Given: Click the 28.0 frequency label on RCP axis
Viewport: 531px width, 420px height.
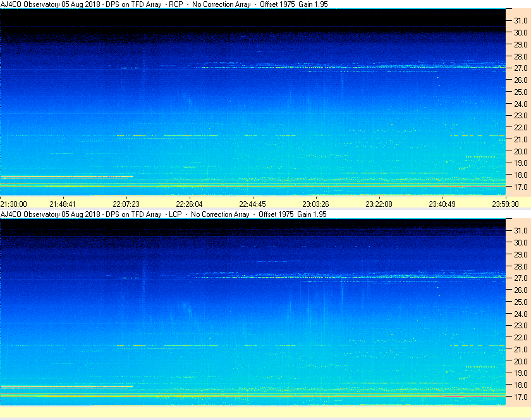Looking at the screenshot, I should pyautogui.click(x=521, y=56).
